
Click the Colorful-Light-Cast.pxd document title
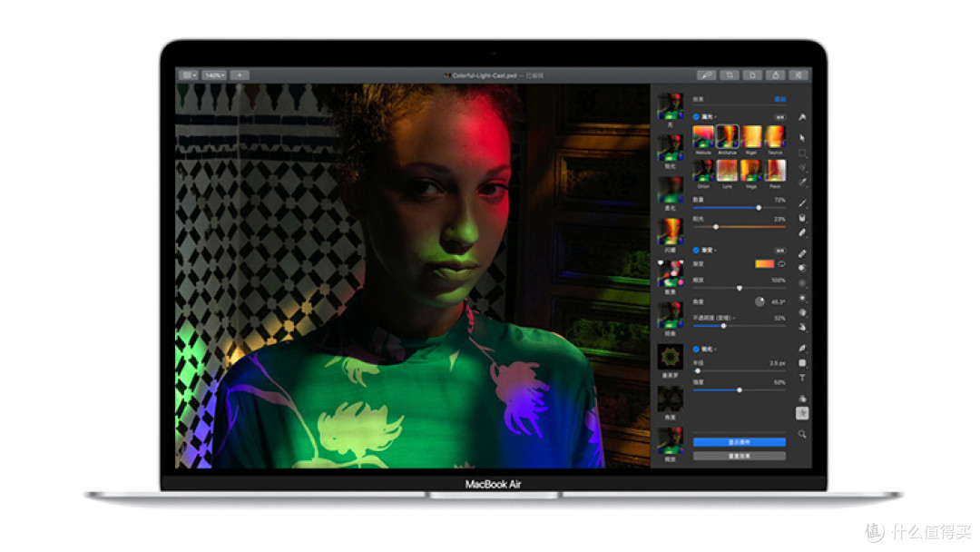pos(485,75)
